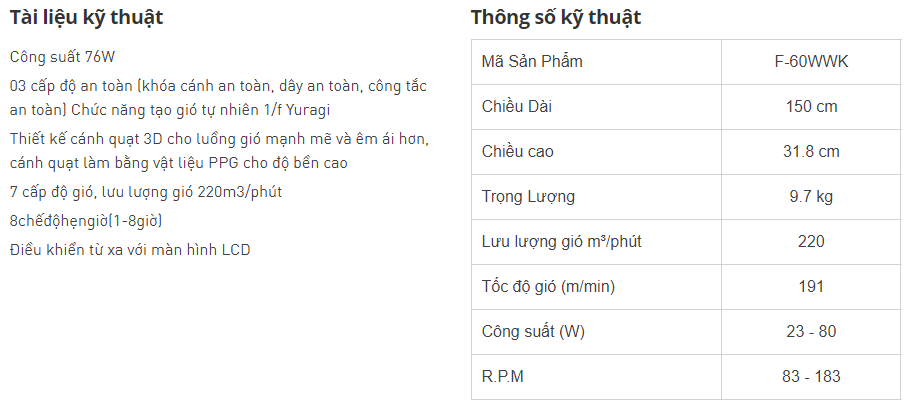This screenshot has width=915, height=402.
Task: Click the 'Mã Sản Phẩm' table cell
Action: tap(596, 62)
